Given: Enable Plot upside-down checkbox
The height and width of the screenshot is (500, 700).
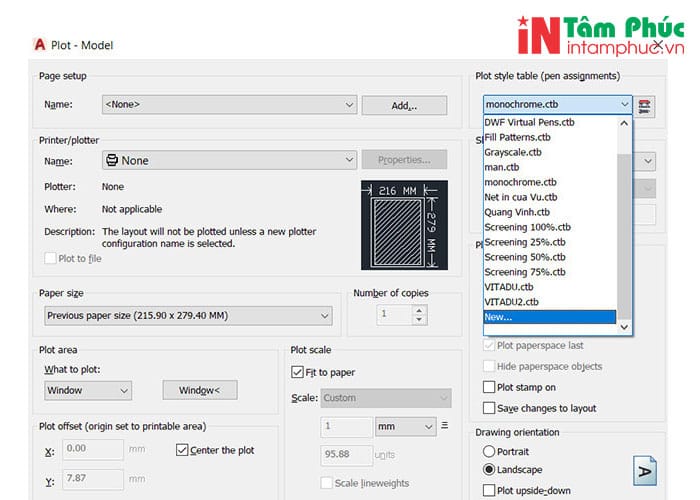Looking at the screenshot, I should [x=489, y=490].
